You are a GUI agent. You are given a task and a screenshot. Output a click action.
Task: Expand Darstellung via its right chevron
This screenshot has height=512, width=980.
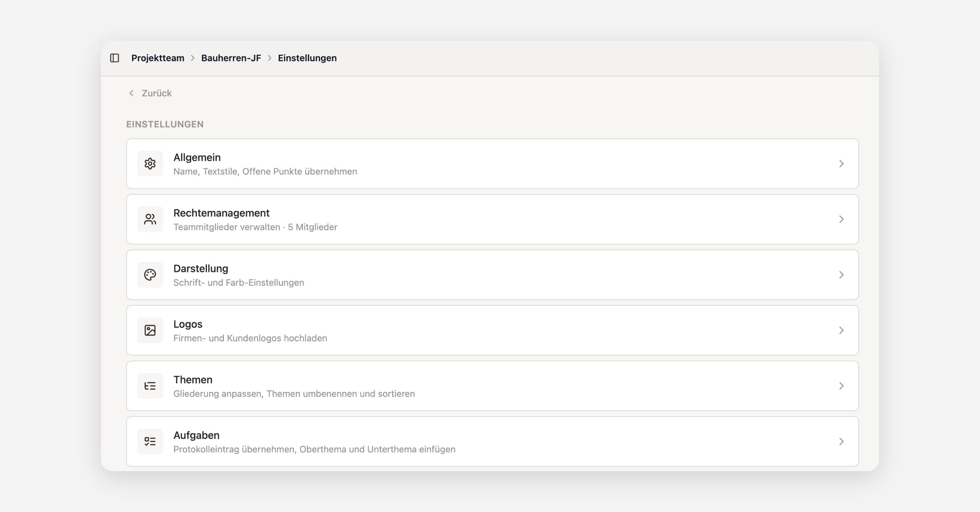(841, 275)
